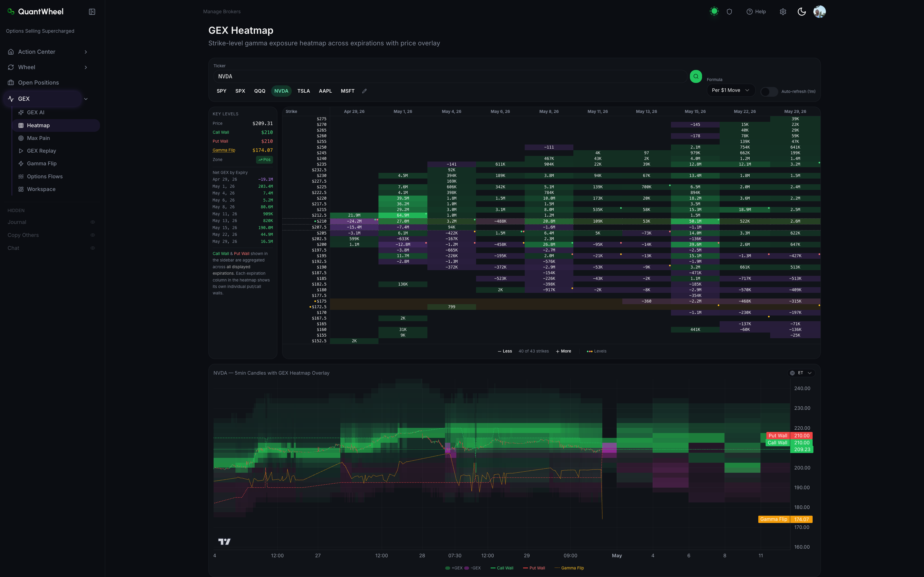Open settings gear icon
This screenshot has width=924, height=577.
tap(783, 11)
